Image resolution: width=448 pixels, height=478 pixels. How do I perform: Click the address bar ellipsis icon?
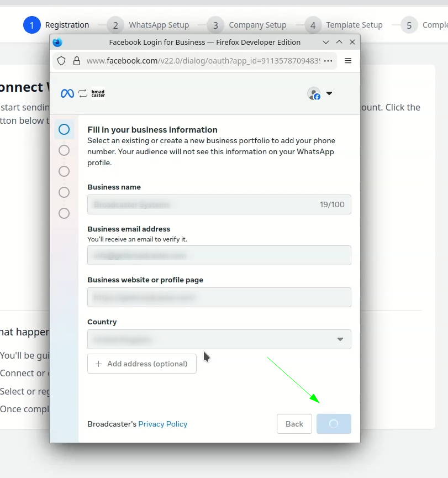click(328, 61)
